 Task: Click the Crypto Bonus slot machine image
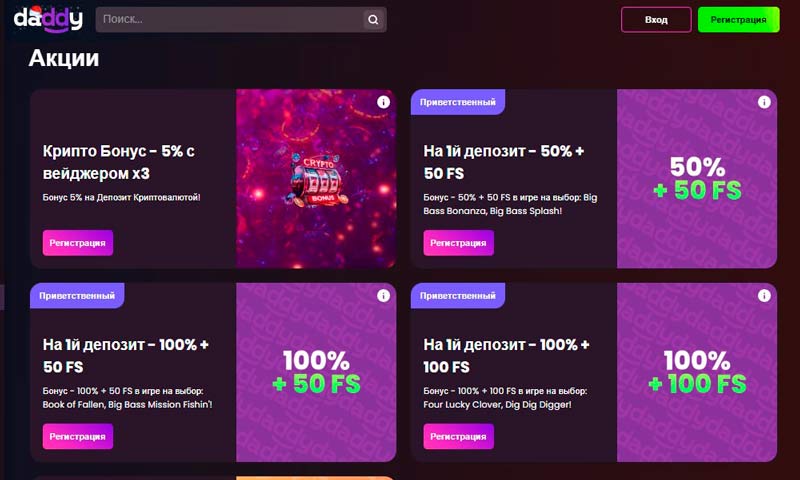[x=316, y=179]
